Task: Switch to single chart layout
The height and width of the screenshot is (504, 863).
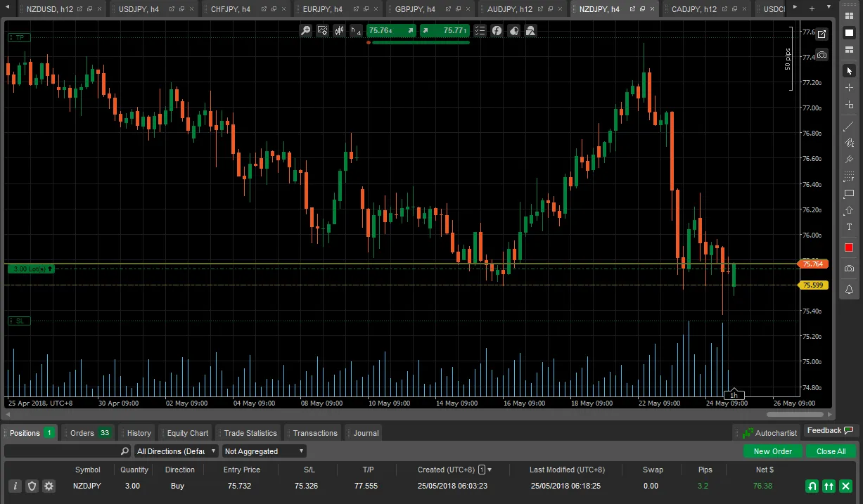Action: (849, 31)
